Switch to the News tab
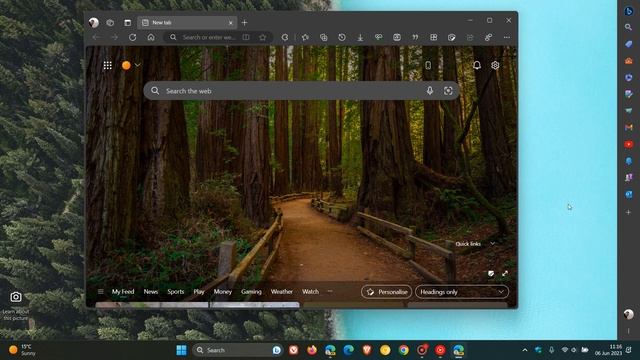 [151, 291]
